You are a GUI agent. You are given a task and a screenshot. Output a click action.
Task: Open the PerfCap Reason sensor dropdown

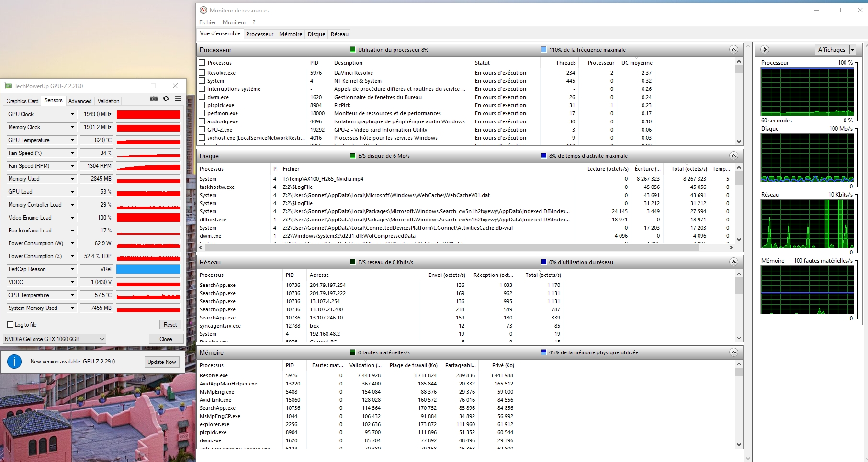coord(73,269)
